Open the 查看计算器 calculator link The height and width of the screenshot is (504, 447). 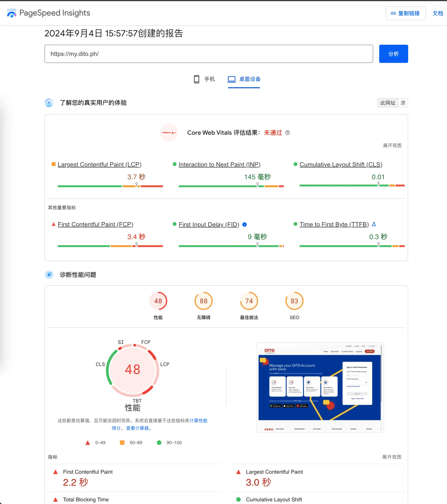point(139,428)
